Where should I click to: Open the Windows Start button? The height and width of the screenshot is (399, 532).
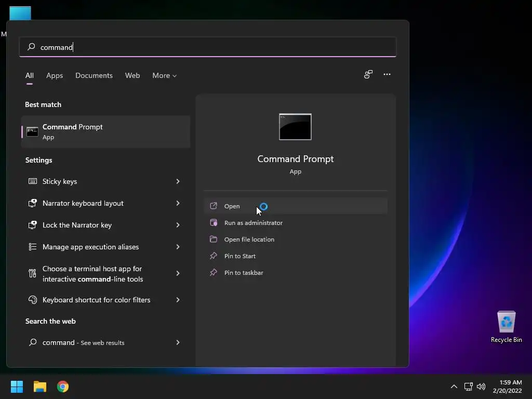click(17, 387)
